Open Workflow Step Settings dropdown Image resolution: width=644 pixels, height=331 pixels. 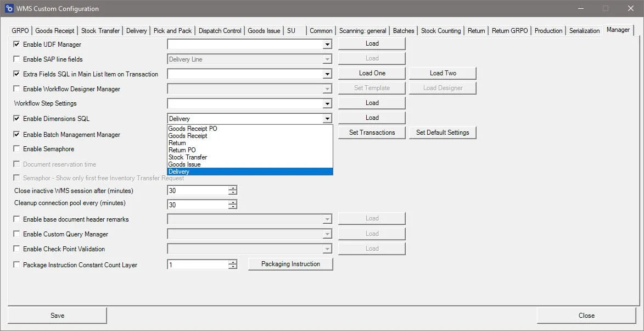[x=327, y=103]
